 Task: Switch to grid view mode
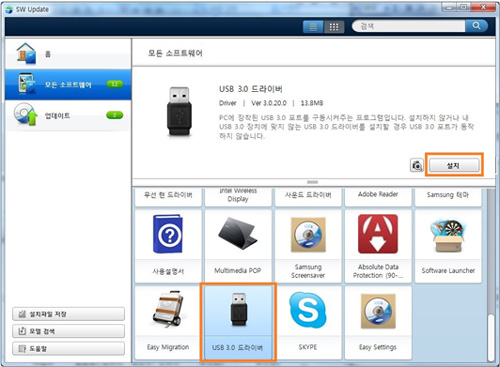(x=334, y=27)
